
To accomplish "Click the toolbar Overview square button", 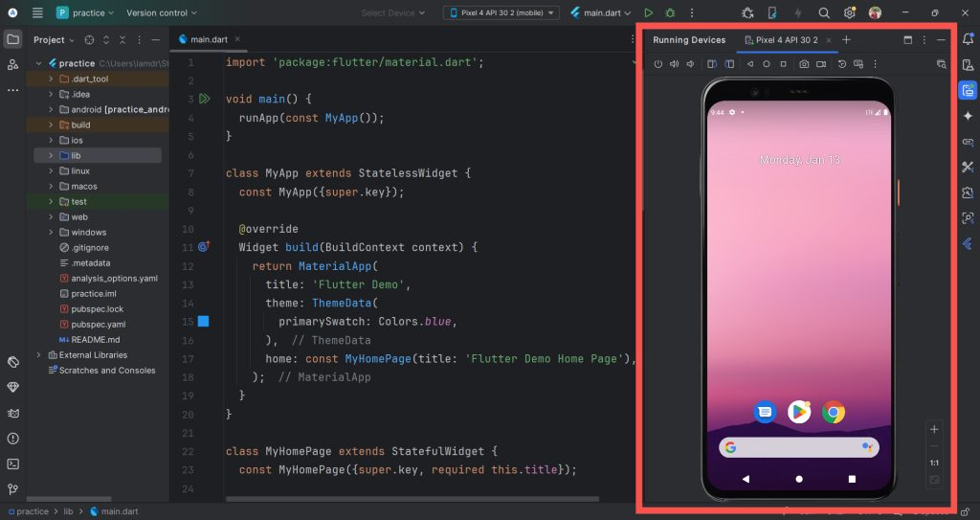I will pos(783,64).
